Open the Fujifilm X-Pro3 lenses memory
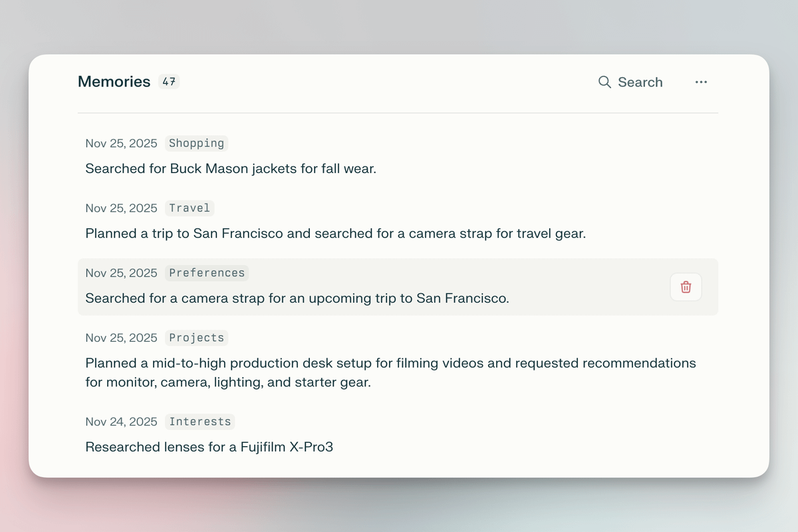Screen dimensions: 798x532 tap(209, 447)
